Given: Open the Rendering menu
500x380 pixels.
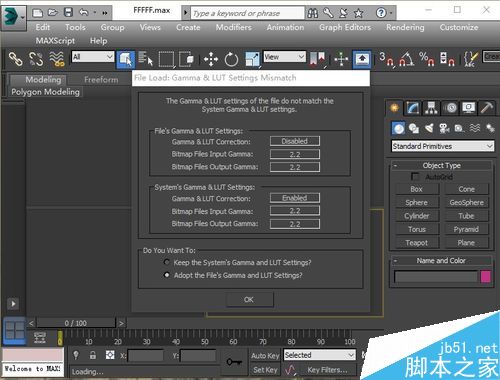Looking at the screenshot, I should 405,27.
